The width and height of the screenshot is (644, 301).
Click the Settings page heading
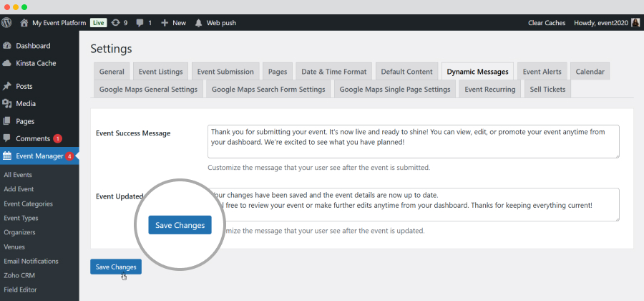click(x=112, y=49)
